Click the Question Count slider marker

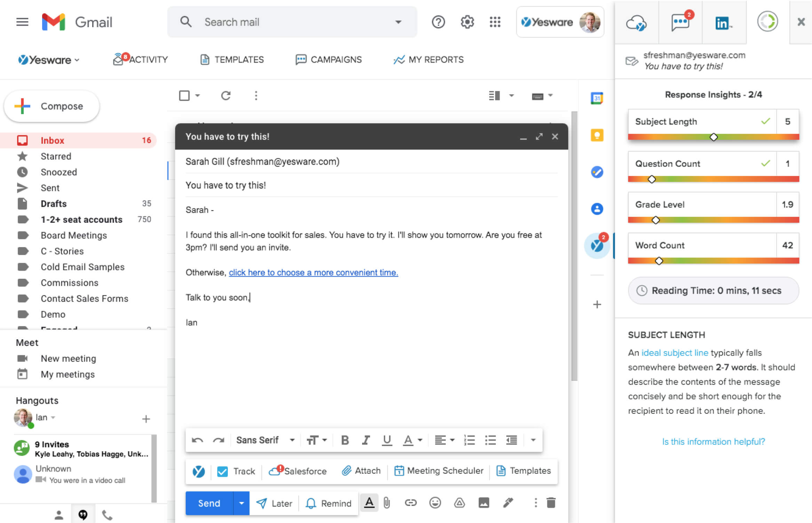click(x=652, y=179)
